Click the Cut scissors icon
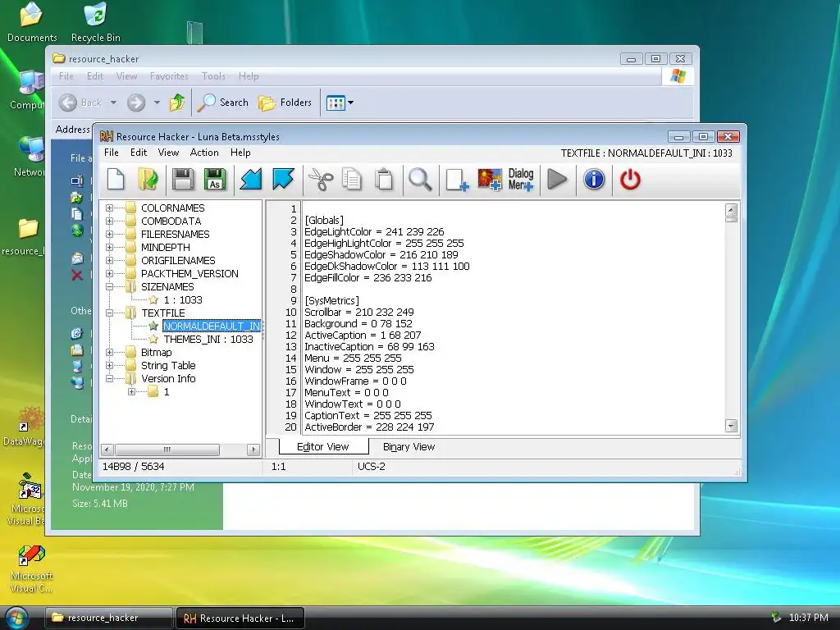Viewport: 840px width, 630px height. 321,180
